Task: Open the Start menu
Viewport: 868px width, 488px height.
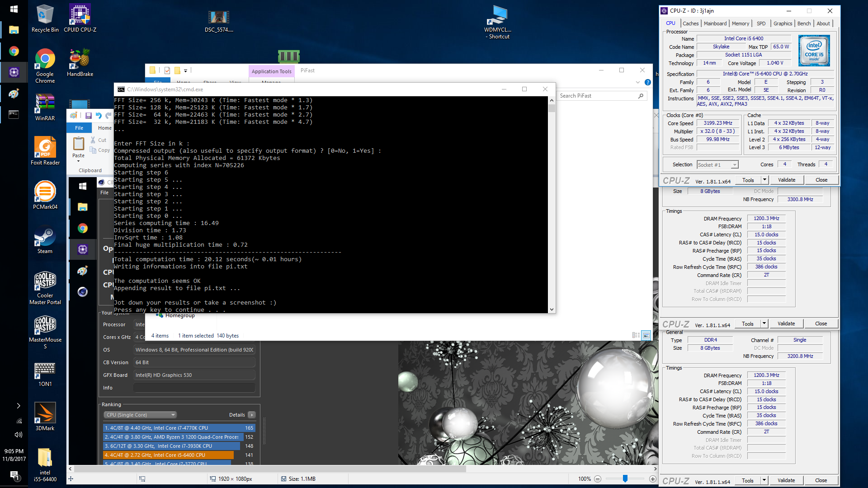Action: (14, 9)
